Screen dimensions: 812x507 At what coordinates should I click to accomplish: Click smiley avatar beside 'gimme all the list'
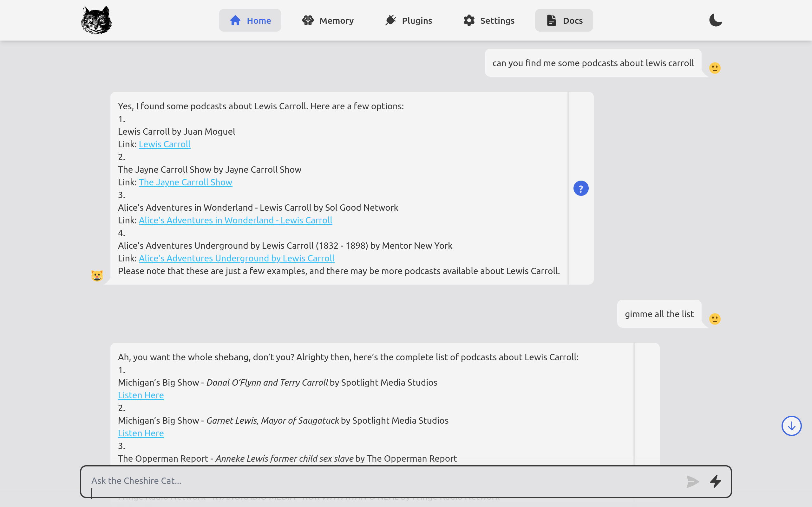715,319
